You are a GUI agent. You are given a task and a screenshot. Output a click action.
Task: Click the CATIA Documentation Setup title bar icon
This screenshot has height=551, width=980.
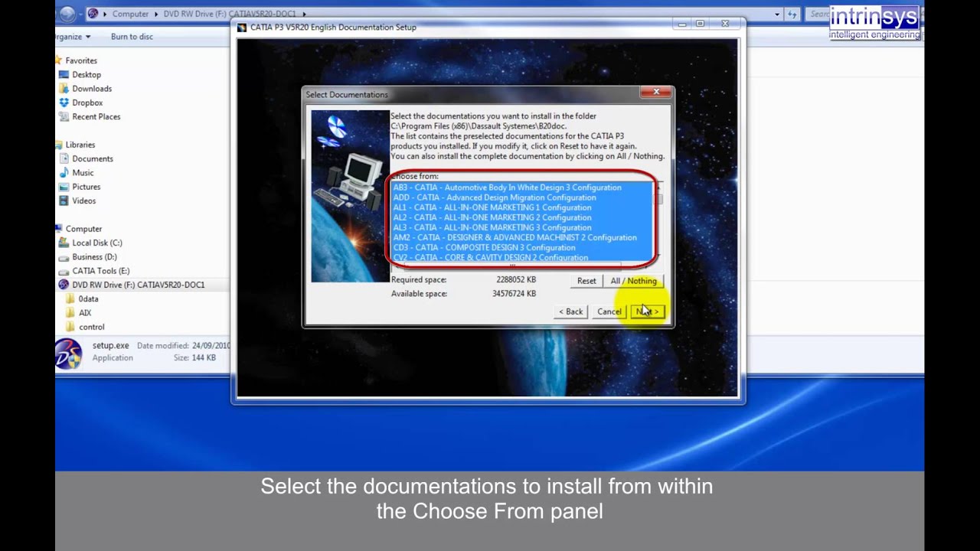pyautogui.click(x=242, y=28)
